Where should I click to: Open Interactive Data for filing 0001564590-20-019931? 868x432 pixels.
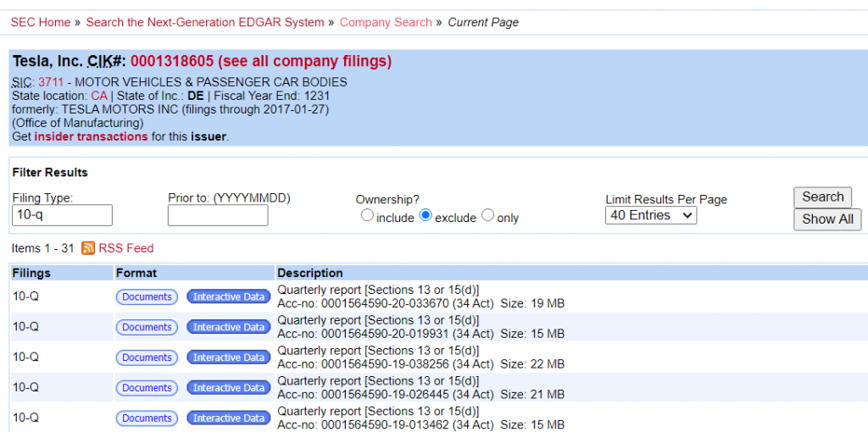[229, 327]
